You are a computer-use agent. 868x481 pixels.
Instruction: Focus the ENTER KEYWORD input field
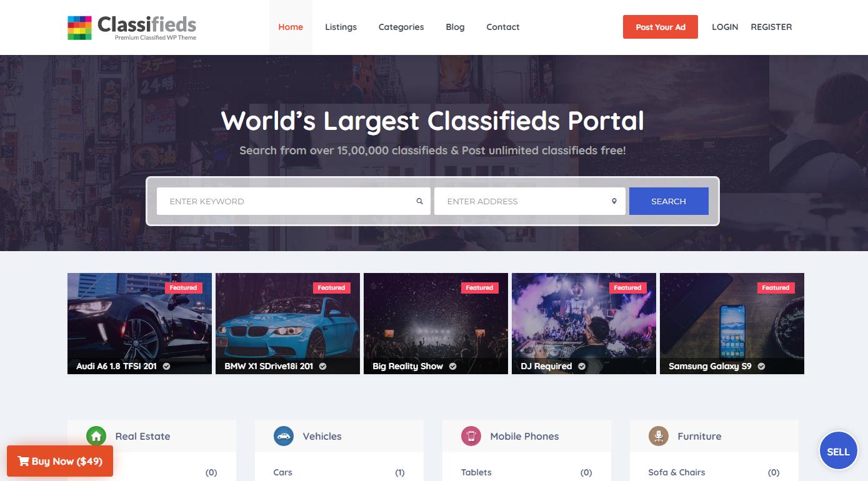pos(294,201)
